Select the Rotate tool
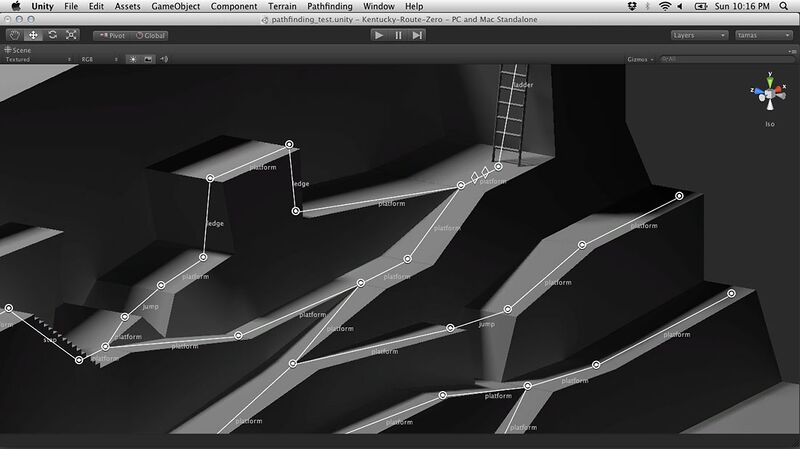The width and height of the screenshot is (800, 449). (52, 35)
